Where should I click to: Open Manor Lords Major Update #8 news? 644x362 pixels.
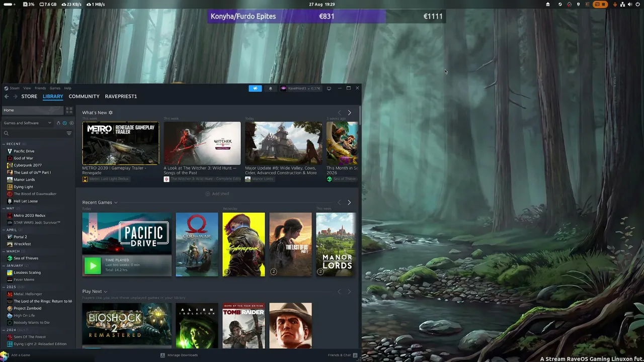click(x=284, y=143)
